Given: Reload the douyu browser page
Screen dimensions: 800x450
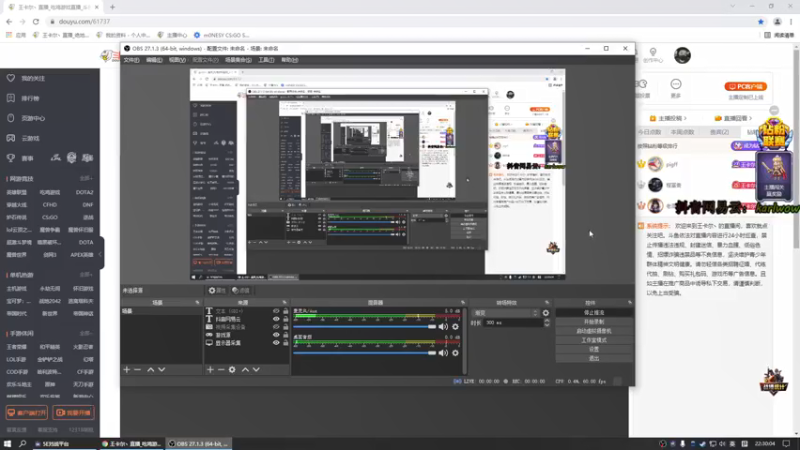Looking at the screenshot, I should click(x=36, y=21).
